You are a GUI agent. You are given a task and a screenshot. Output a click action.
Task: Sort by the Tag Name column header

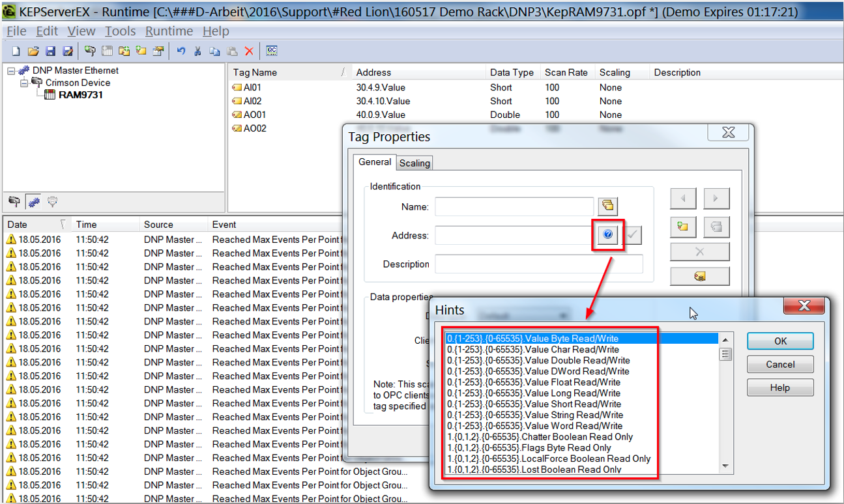[x=290, y=72]
